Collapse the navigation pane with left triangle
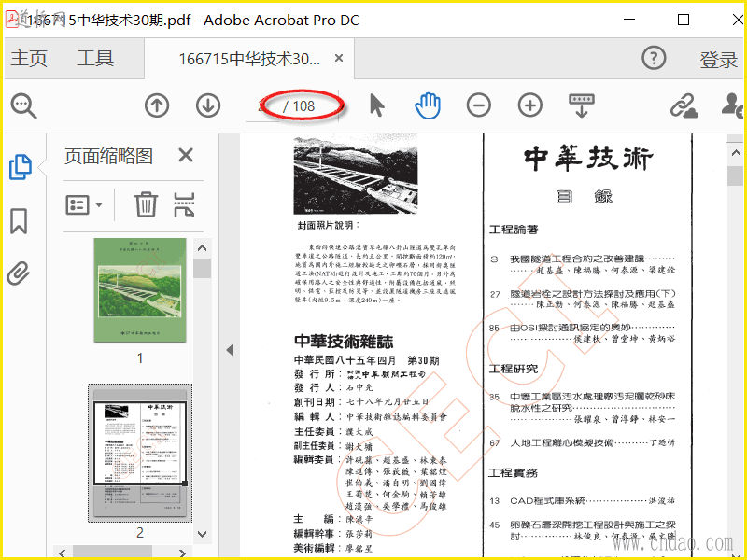Screen dimensions: 747x560 230,350
